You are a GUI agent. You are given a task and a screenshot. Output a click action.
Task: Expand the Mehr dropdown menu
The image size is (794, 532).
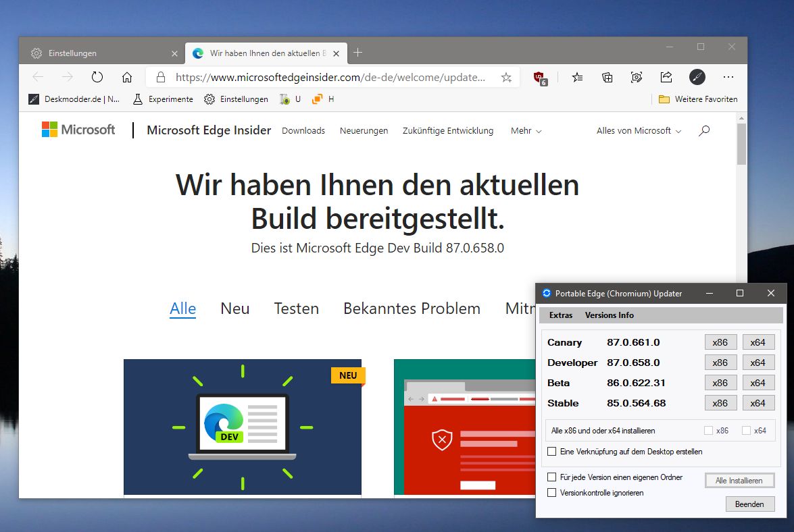pos(526,130)
